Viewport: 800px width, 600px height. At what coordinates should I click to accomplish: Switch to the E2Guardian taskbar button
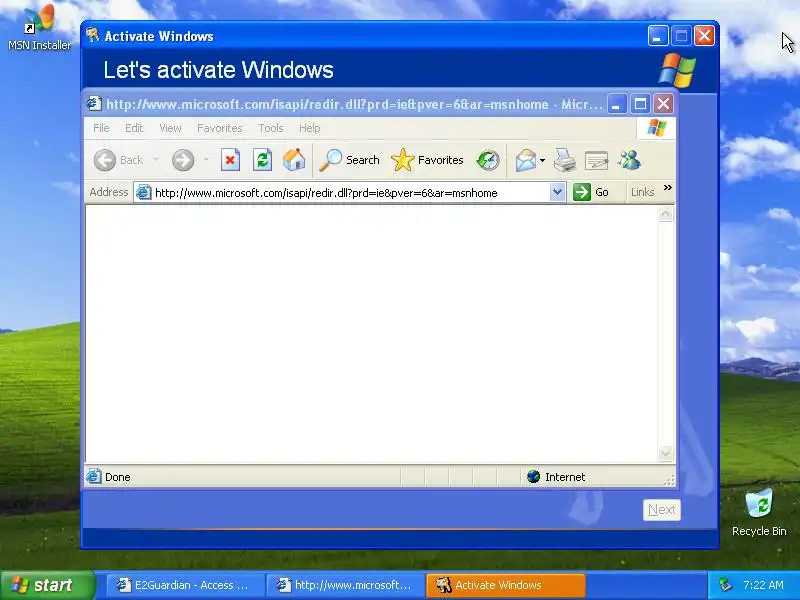[185, 585]
